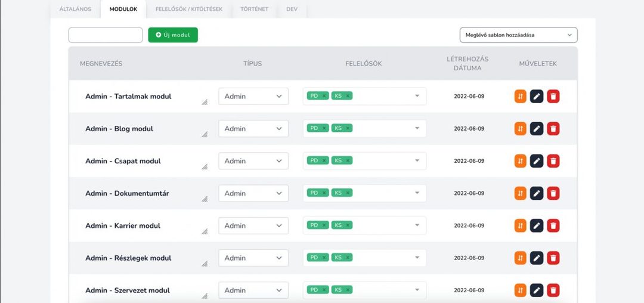Expand Felelősök selector for Szervezet modul
The image size is (644, 303).
(x=417, y=290)
